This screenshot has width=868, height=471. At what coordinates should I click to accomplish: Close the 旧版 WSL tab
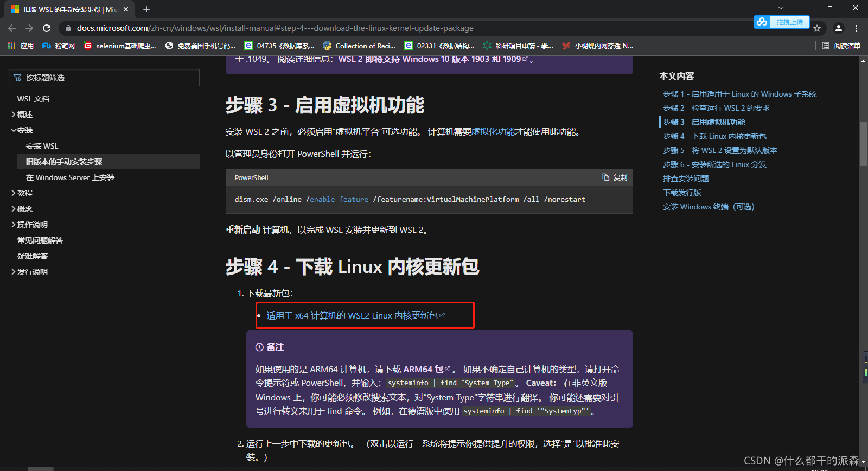[x=126, y=9]
